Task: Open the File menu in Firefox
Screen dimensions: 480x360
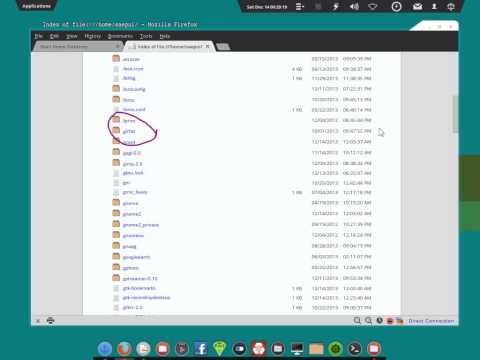Action: (39, 36)
